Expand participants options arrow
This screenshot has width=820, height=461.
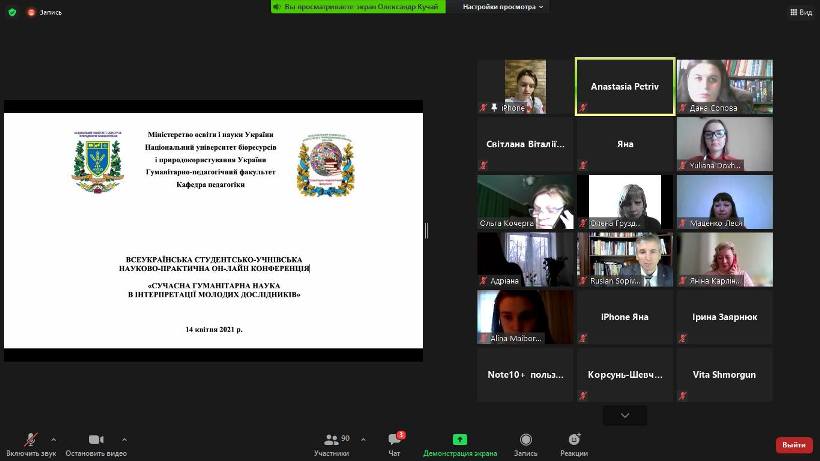coord(363,440)
